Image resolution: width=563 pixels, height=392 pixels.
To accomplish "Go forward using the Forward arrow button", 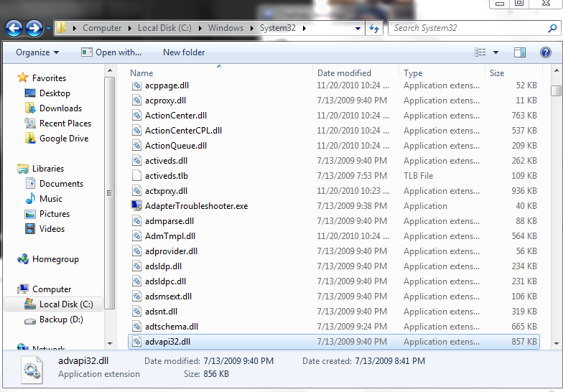I will 34,28.
